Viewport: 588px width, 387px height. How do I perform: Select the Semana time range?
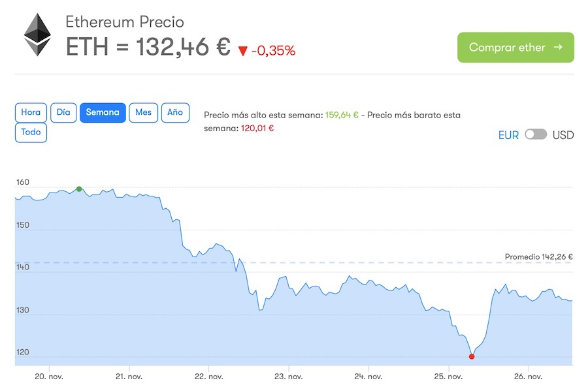[103, 112]
